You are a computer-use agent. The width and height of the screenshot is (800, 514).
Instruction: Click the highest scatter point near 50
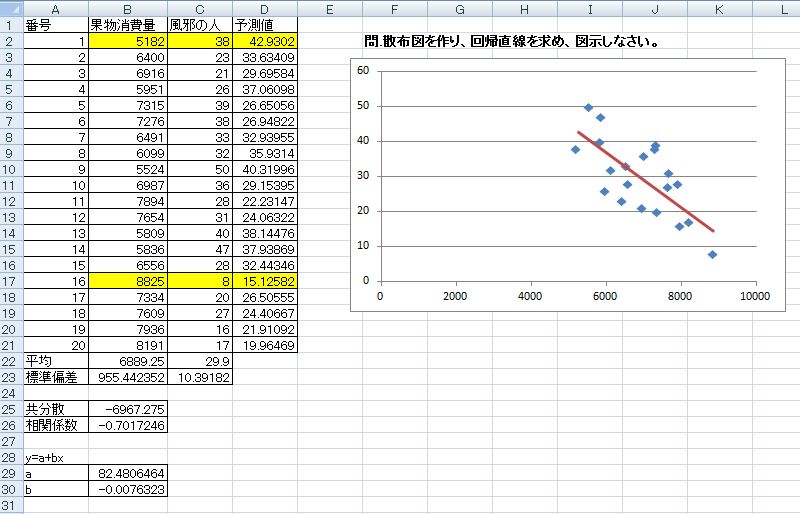[x=588, y=108]
